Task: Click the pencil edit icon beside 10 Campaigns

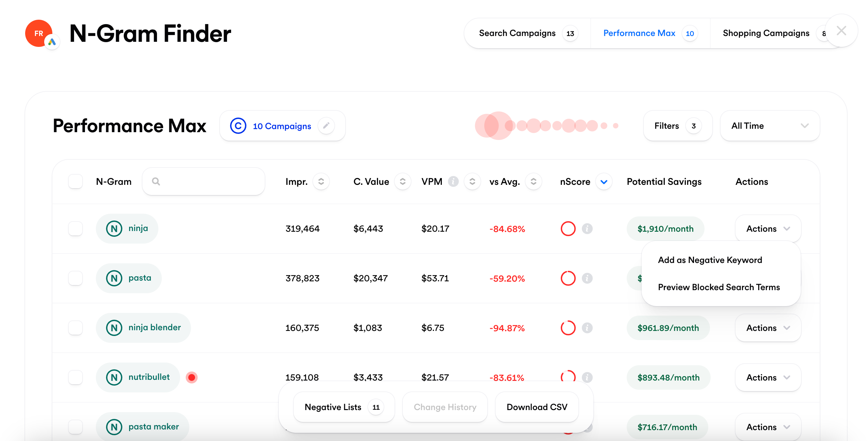Action: coord(326,126)
